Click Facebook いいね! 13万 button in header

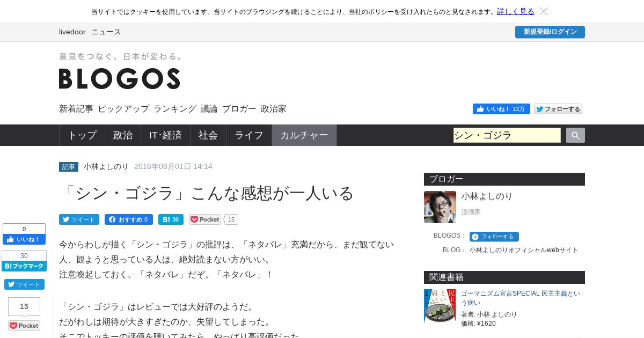pos(501,109)
